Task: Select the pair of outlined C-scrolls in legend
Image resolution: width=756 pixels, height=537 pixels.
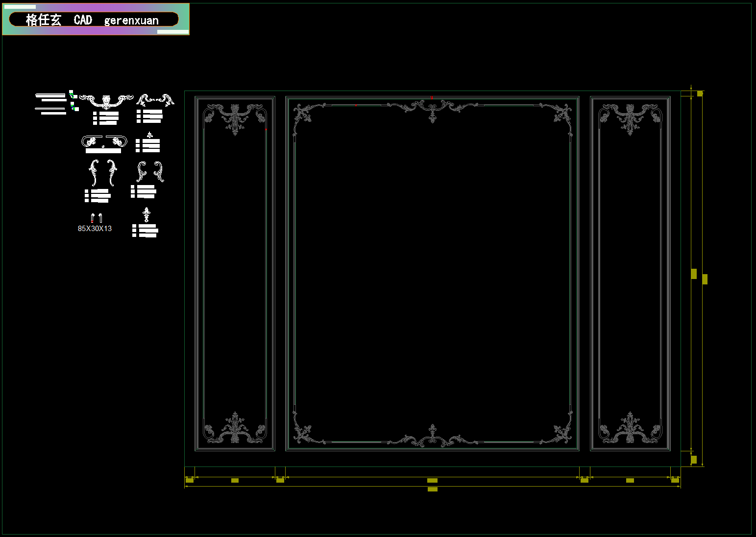Action: click(150, 172)
